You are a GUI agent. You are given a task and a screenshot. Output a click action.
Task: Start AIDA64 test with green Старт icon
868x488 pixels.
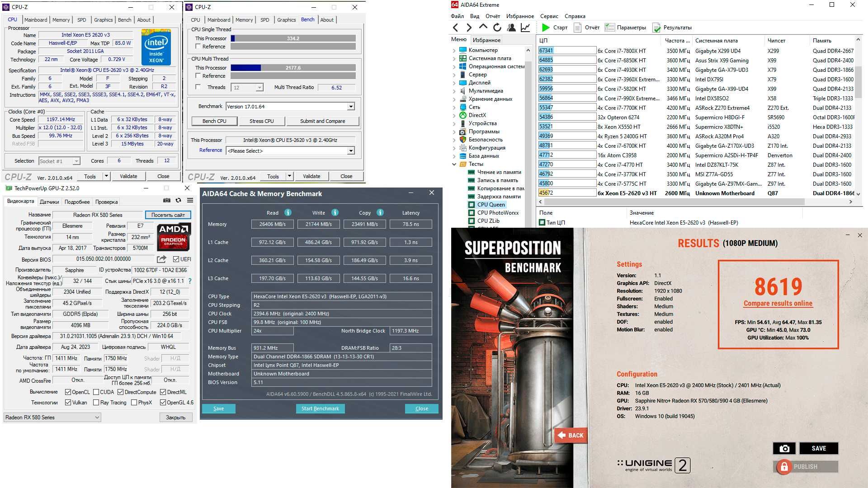pyautogui.click(x=546, y=28)
